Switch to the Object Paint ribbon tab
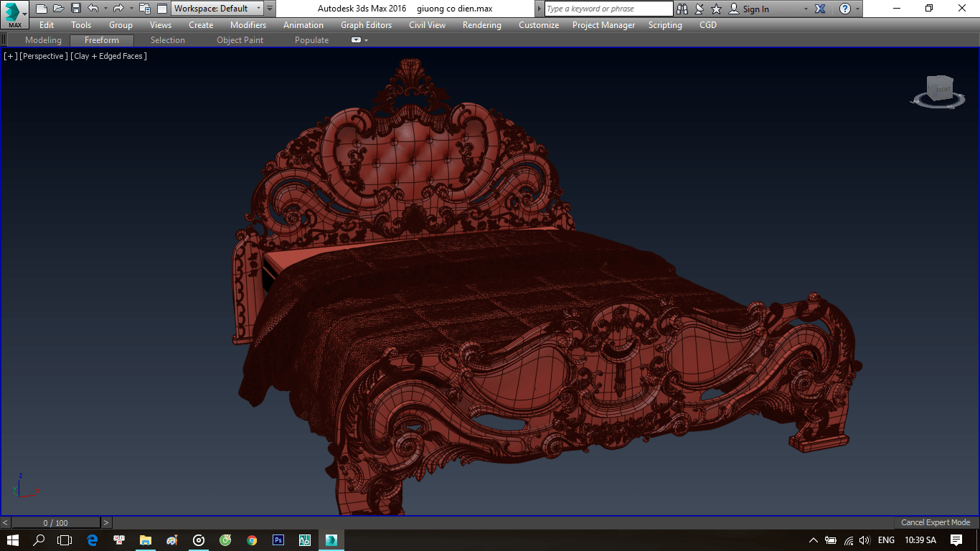The height and width of the screenshot is (551, 980). point(240,40)
